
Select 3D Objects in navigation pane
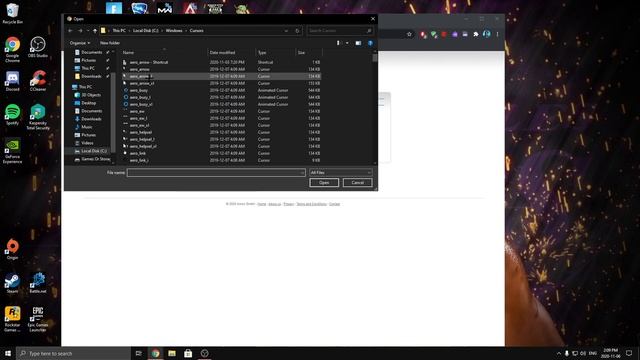pos(91,95)
